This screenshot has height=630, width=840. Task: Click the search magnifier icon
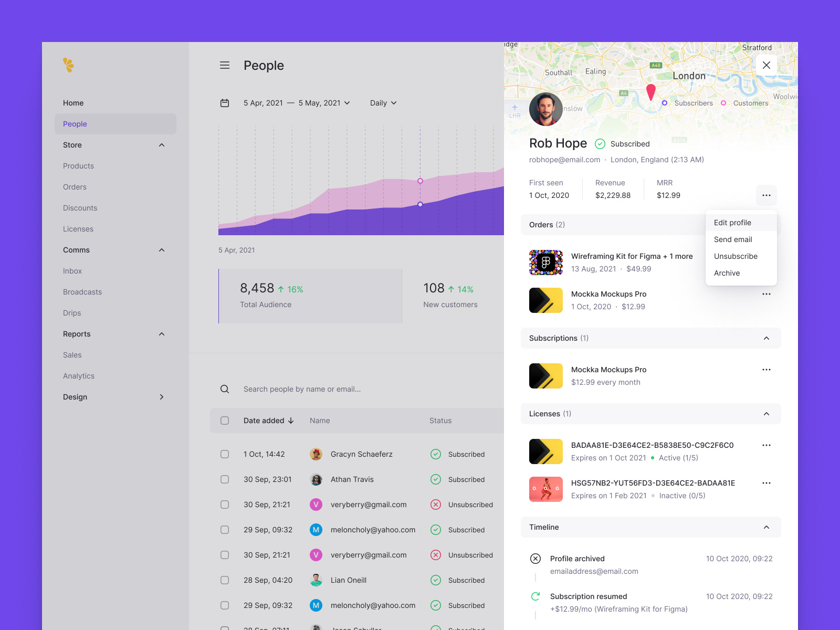(225, 389)
